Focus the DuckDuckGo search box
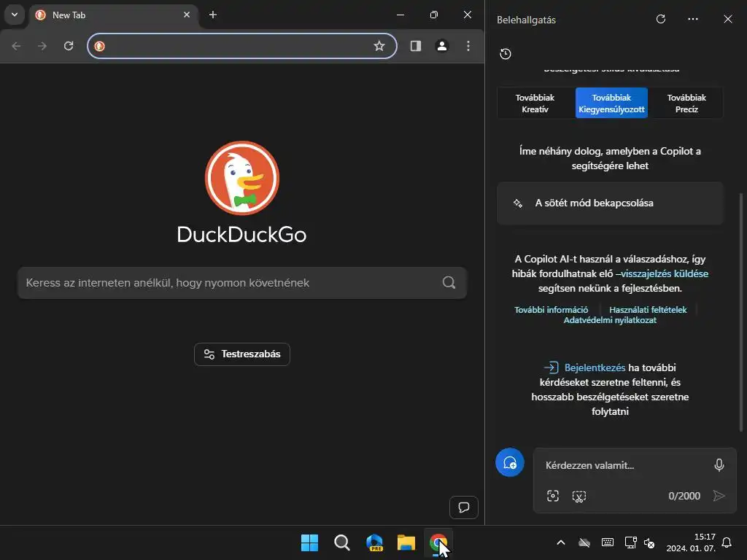 (242, 283)
